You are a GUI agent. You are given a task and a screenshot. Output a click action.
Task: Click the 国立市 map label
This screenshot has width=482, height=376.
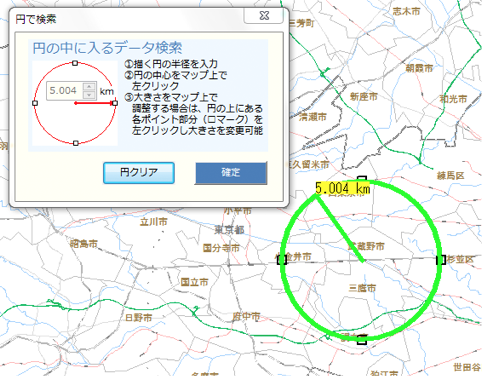click(194, 282)
